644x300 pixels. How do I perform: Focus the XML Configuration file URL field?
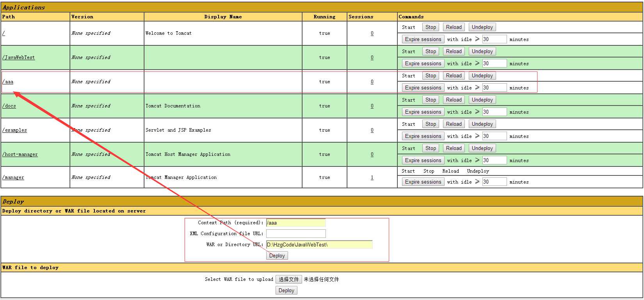pos(296,234)
